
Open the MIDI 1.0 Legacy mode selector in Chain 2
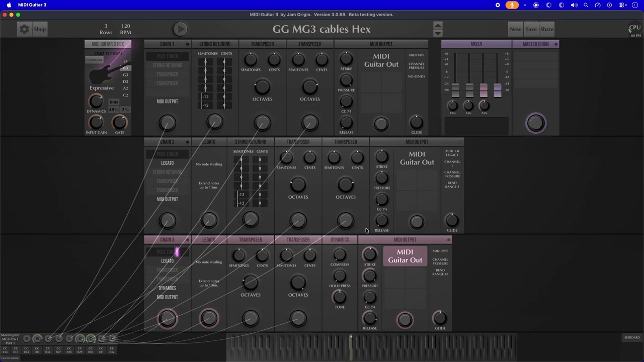click(x=452, y=153)
